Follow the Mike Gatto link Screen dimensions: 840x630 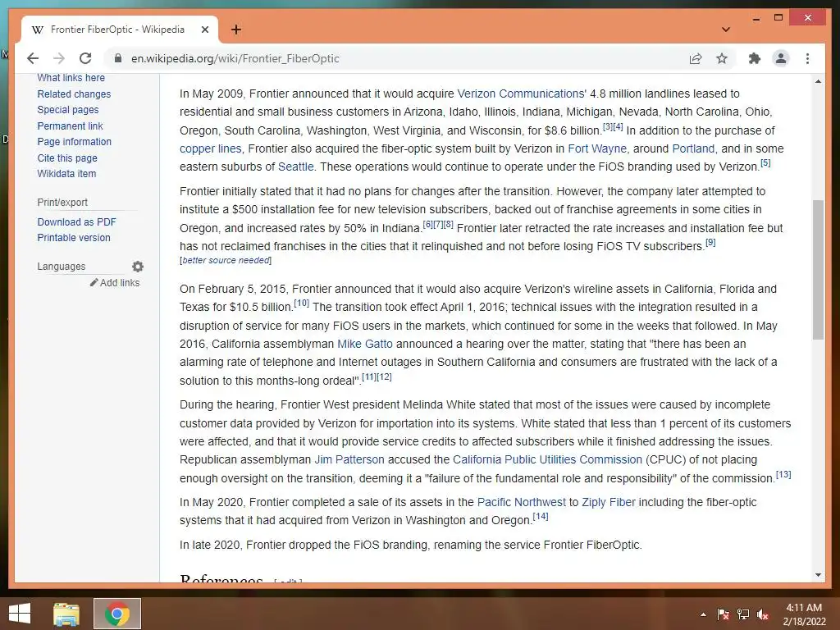365,344
